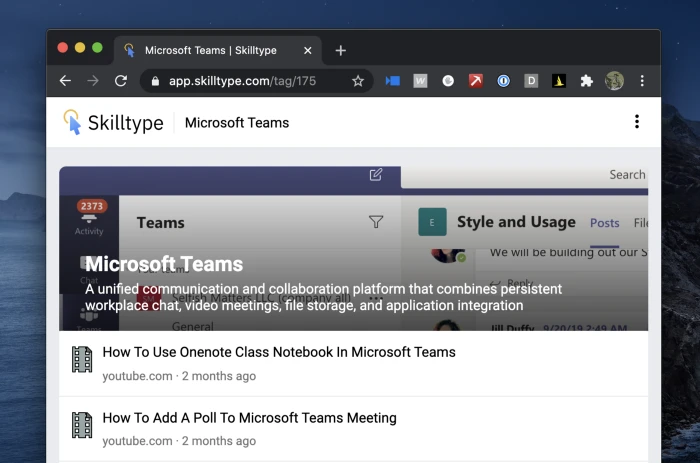Open Skilltype page's three-dot options menu

636,122
